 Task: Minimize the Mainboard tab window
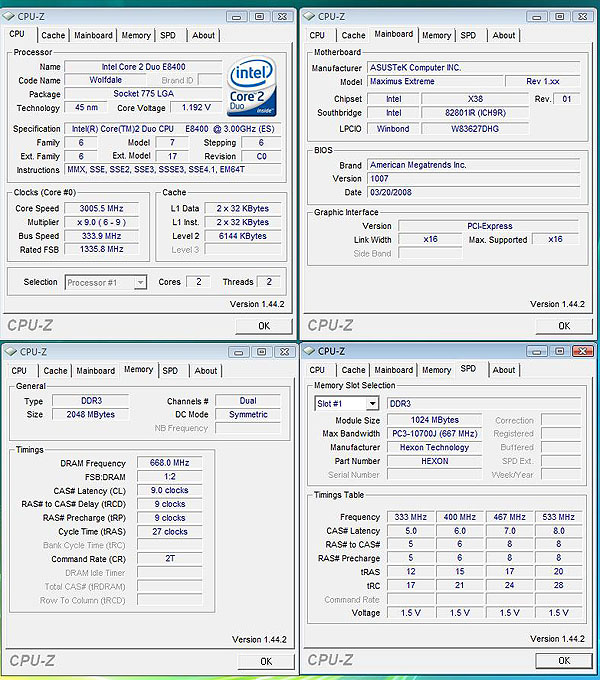click(x=537, y=17)
